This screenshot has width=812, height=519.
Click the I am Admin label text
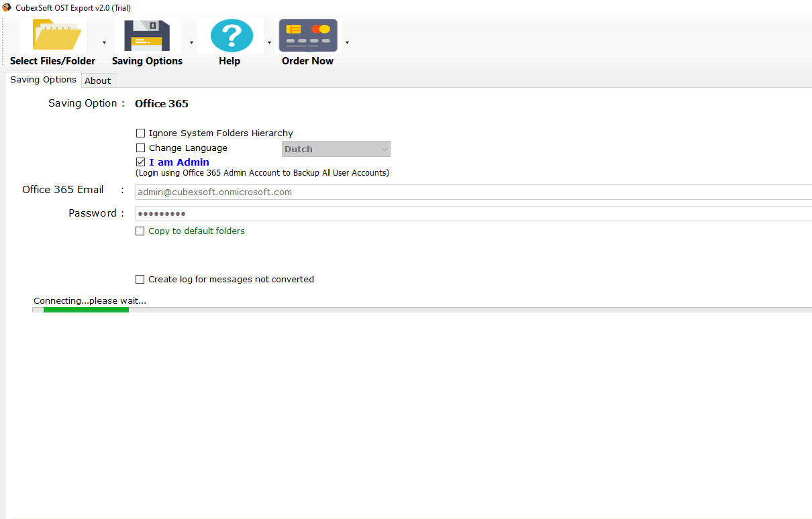tap(179, 162)
